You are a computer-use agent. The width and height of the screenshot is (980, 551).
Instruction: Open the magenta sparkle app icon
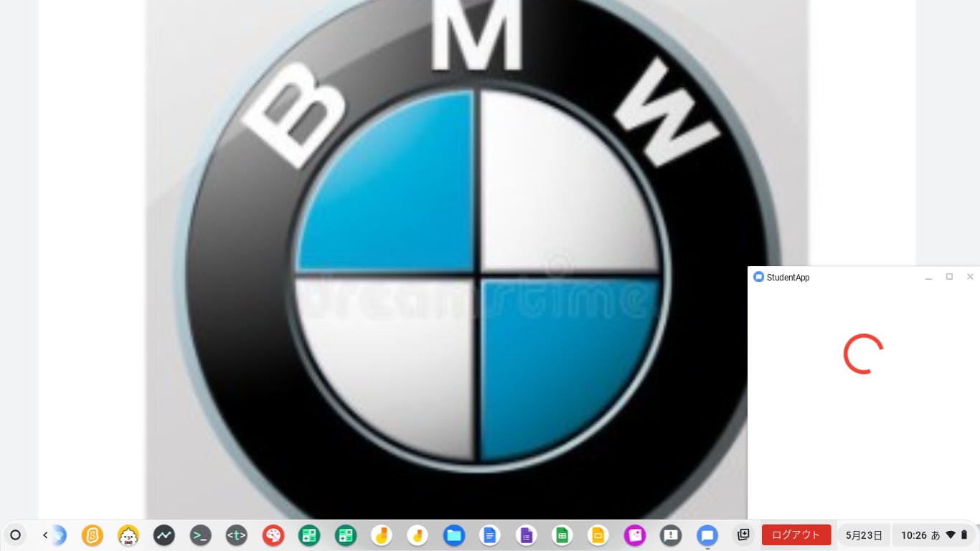(634, 535)
